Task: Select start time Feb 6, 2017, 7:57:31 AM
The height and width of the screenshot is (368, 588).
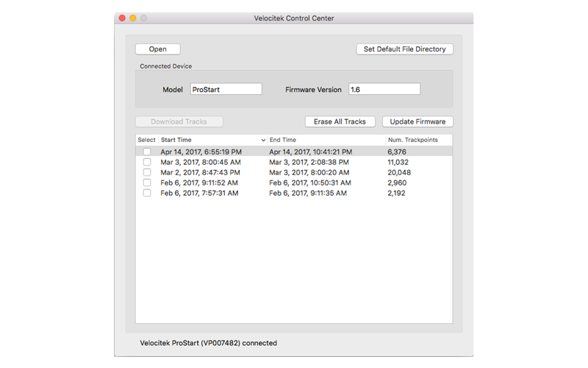Action: click(x=199, y=193)
